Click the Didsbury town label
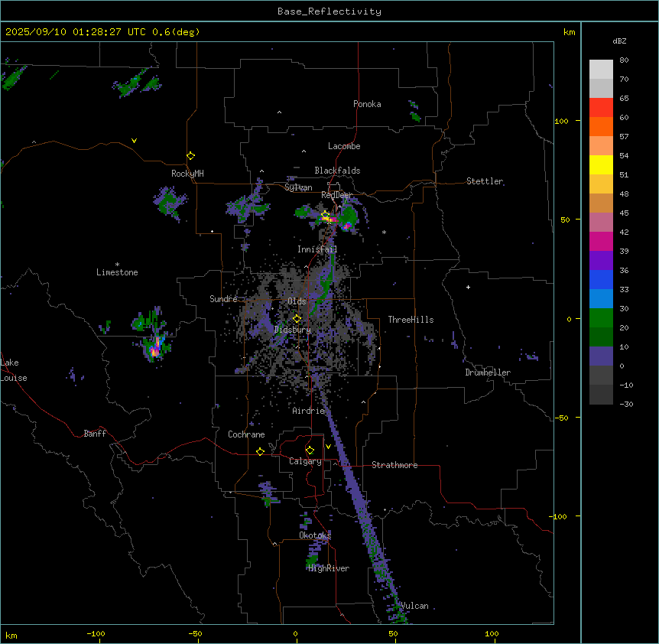Image resolution: width=659 pixels, height=644 pixels. pos(293,330)
